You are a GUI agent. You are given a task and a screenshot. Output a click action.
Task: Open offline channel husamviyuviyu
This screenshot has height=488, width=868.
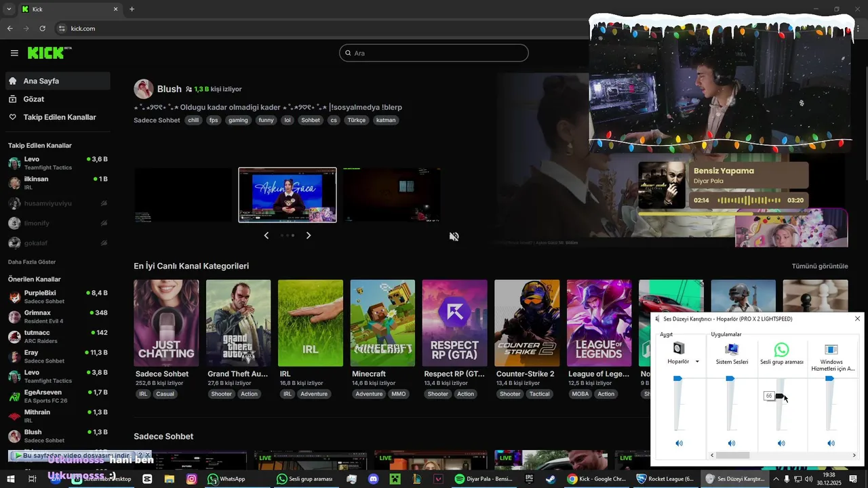(x=58, y=203)
